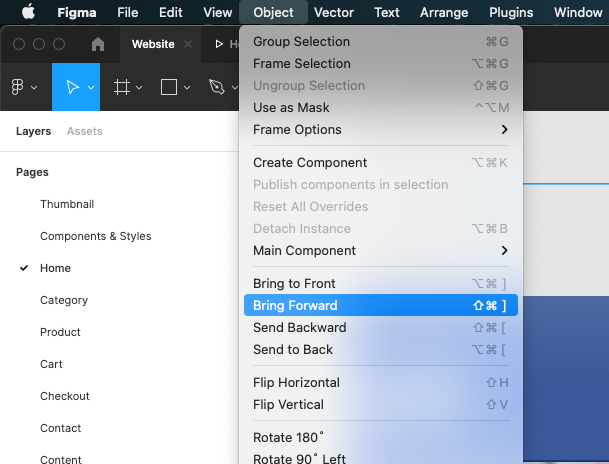Choose Frame Selection
609x464 pixels.
click(x=381, y=63)
